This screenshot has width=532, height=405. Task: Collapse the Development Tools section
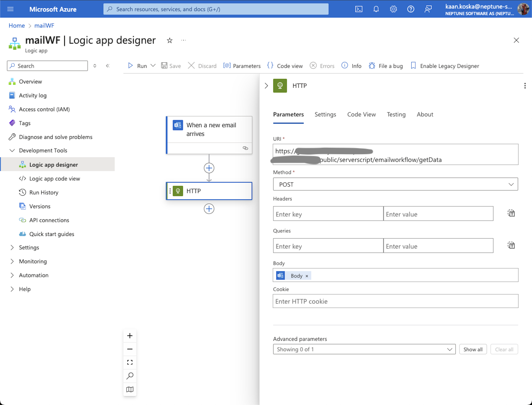click(x=12, y=150)
